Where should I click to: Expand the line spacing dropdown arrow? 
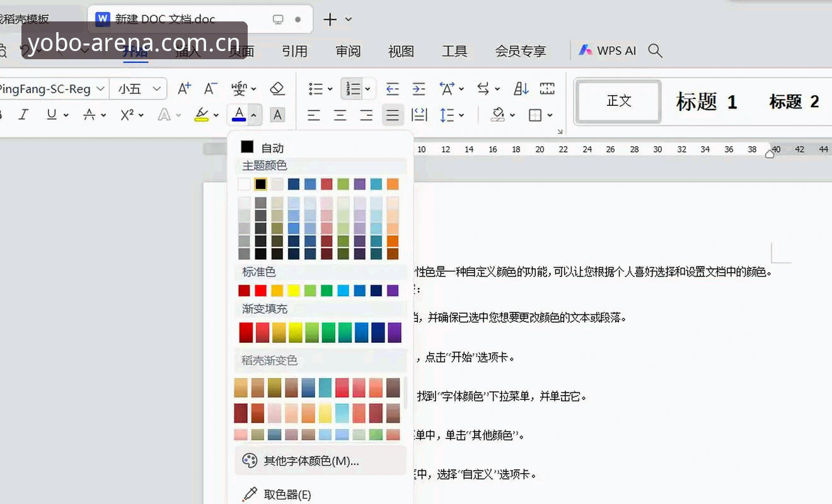coord(461,115)
